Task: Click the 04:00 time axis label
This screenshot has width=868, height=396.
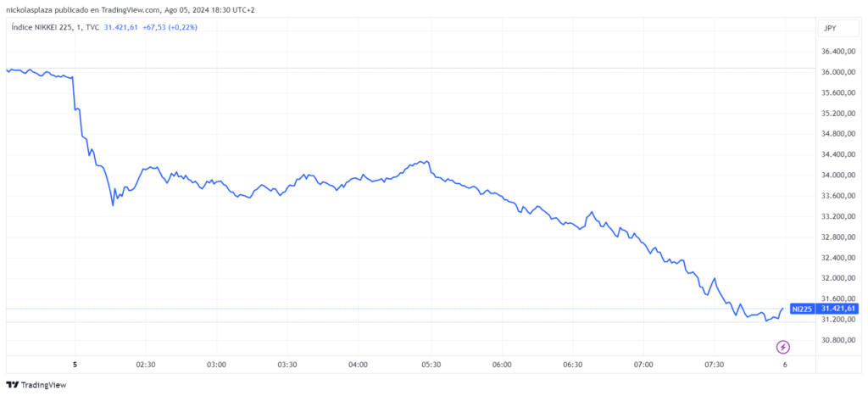Action: tap(358, 365)
